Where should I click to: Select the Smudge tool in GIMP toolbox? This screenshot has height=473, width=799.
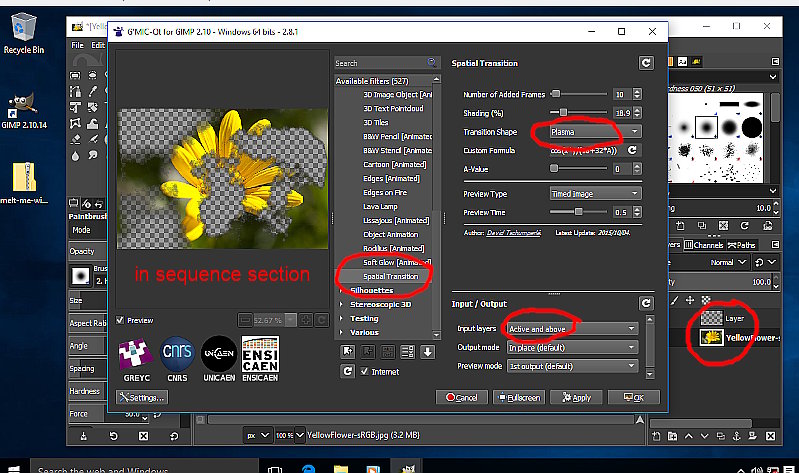coord(93,155)
